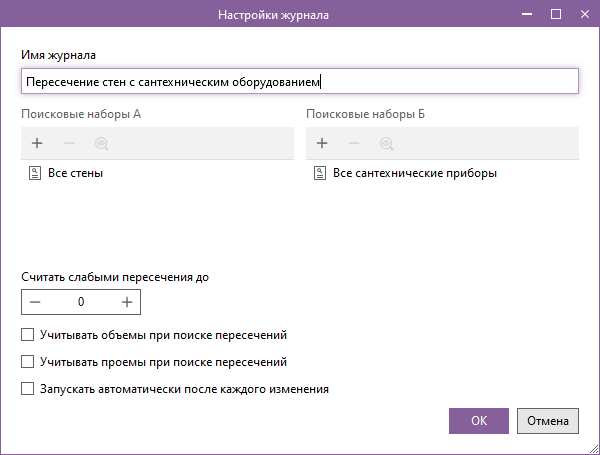Confirm settings with OK button
Image resolution: width=600 pixels, height=455 pixels.
(x=479, y=421)
